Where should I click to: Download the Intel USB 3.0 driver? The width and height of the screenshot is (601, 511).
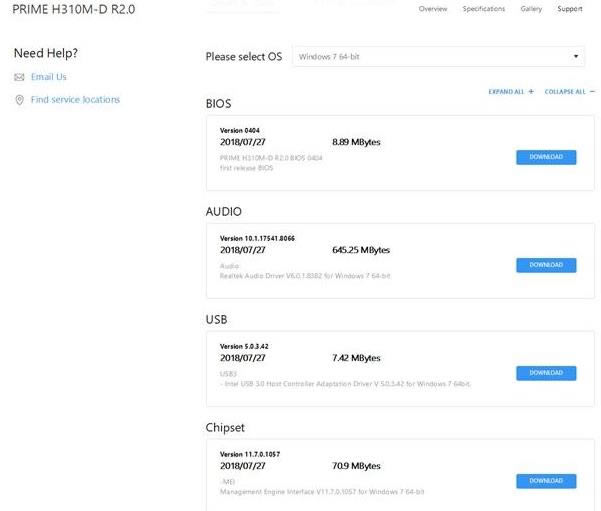(546, 373)
